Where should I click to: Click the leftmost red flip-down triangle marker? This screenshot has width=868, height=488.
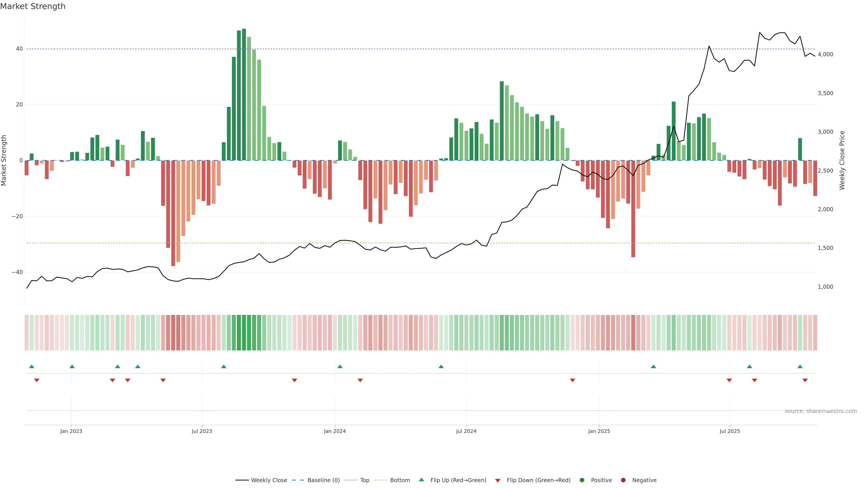pos(37,380)
